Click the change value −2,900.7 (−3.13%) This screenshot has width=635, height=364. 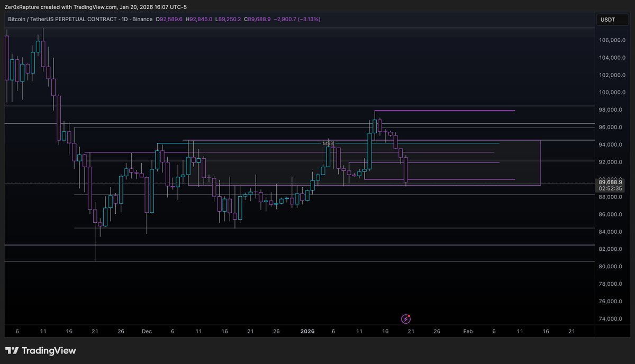pos(297,19)
